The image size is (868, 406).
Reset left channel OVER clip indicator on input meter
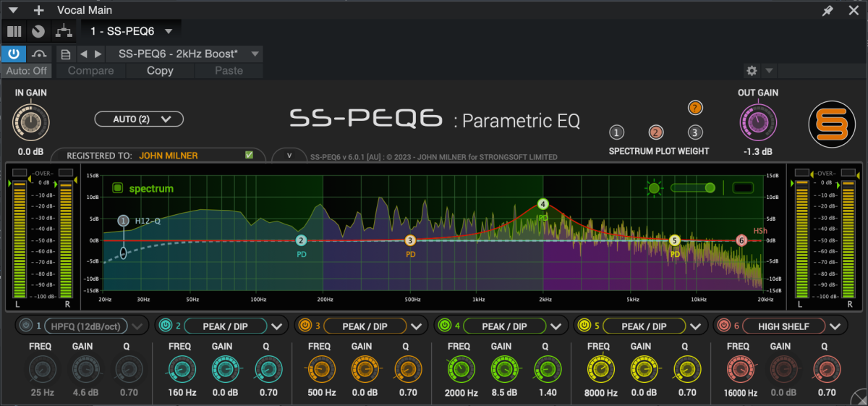click(19, 173)
